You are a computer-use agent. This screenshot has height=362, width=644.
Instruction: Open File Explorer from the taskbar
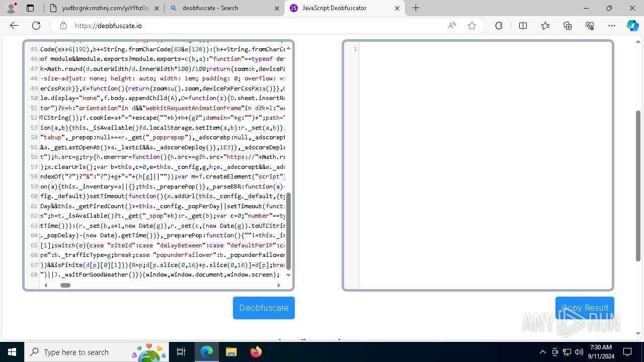pyautogui.click(x=231, y=352)
